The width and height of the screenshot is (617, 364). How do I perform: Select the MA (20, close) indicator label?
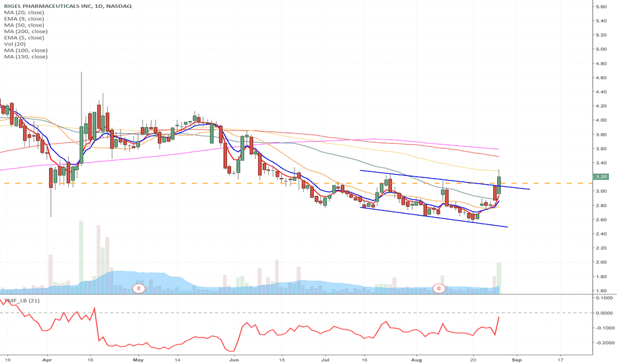[24, 12]
